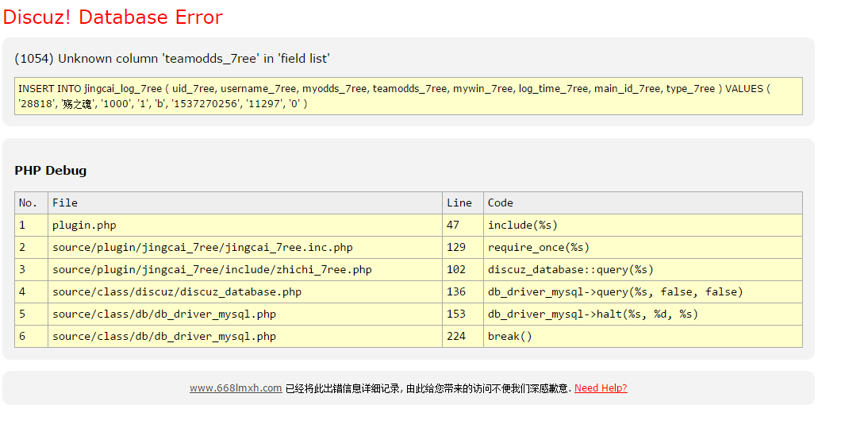Click the db_driver_mysql->halt code cell
Screen dimensions: 868x432
(593, 314)
